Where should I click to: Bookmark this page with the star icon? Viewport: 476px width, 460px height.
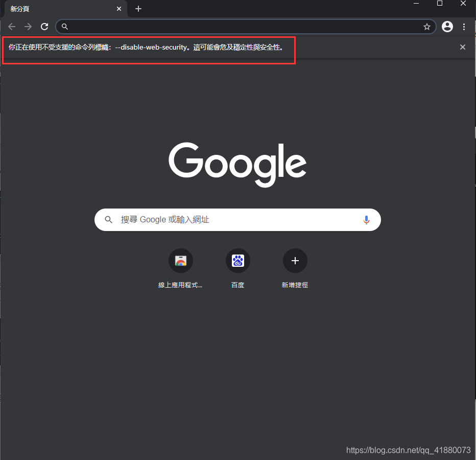pyautogui.click(x=427, y=27)
